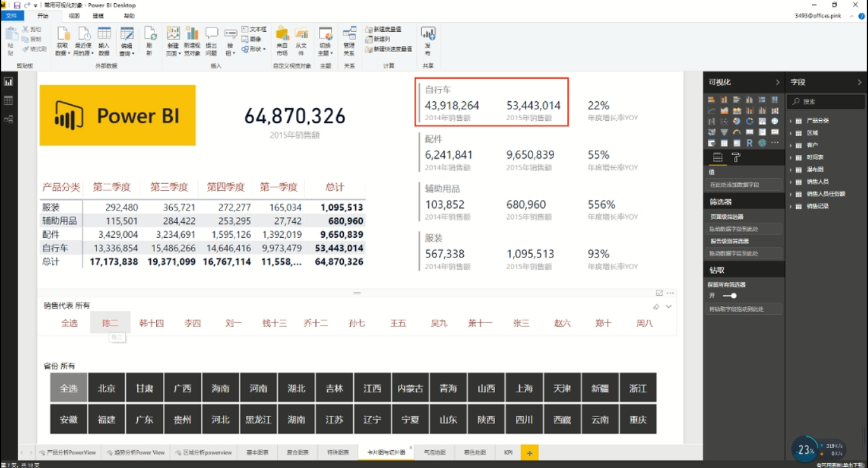Switch to Relationships view in left sidebar
Screen dimensions: 868x468
tap(9, 119)
